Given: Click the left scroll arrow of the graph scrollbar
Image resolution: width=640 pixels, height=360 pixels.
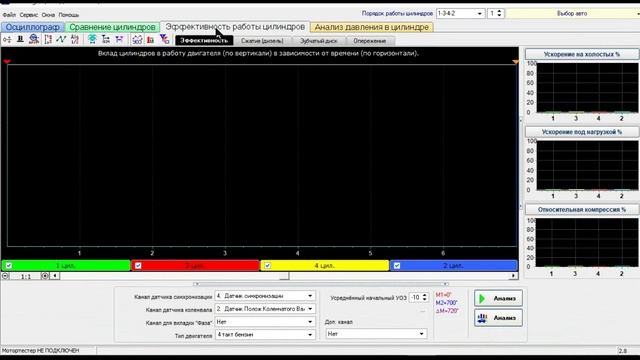Looking at the screenshot, I should [55, 276].
